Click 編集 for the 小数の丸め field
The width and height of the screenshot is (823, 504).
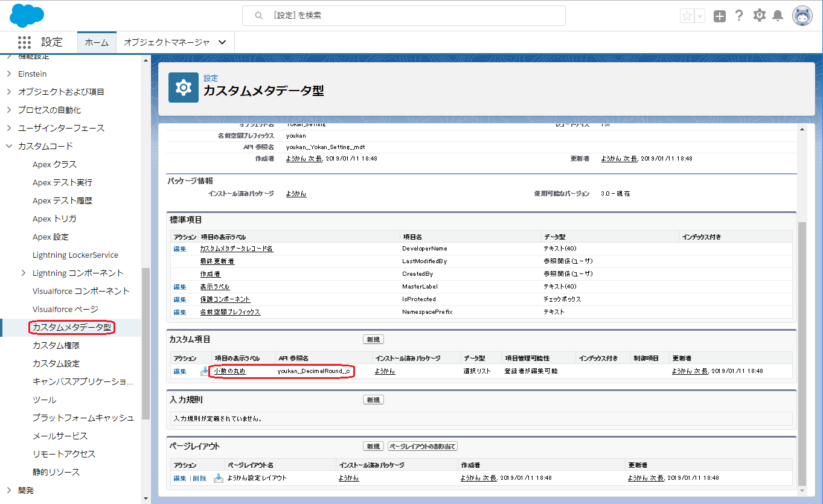click(x=180, y=371)
